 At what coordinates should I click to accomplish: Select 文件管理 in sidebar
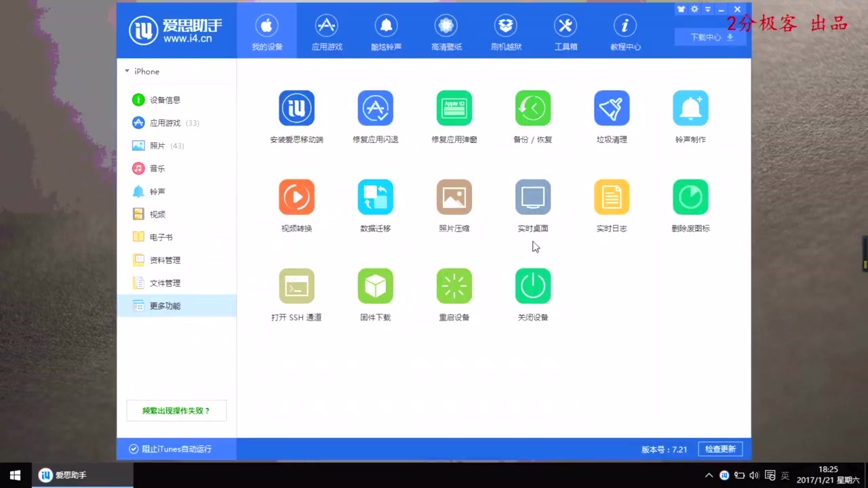point(176,283)
